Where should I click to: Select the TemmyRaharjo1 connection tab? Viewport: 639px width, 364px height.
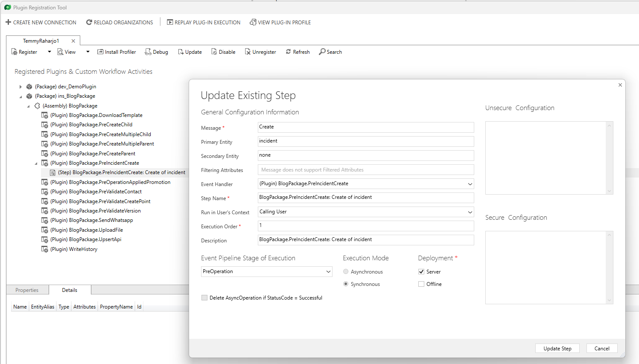coord(41,41)
